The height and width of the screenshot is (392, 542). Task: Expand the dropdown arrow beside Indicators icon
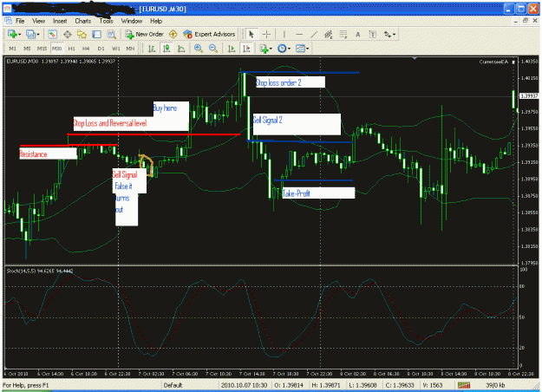click(271, 49)
